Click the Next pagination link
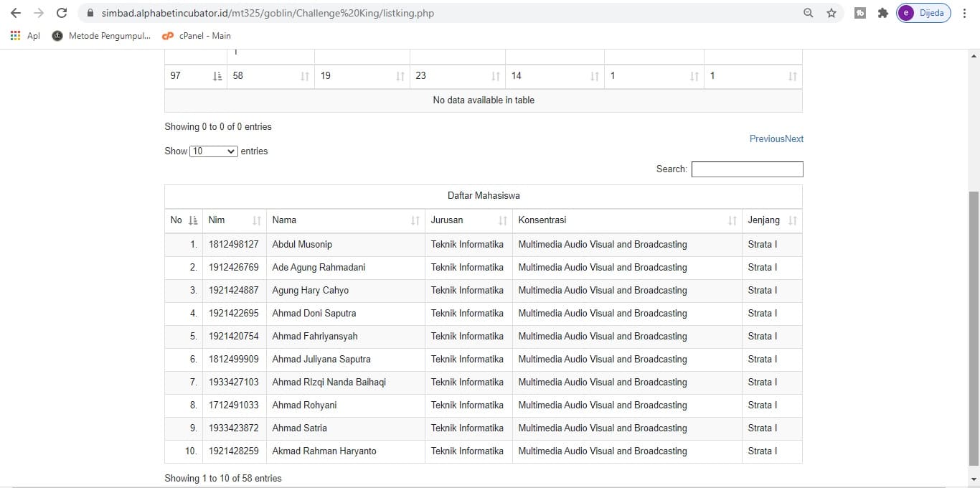This screenshot has width=980, height=488. click(x=794, y=139)
